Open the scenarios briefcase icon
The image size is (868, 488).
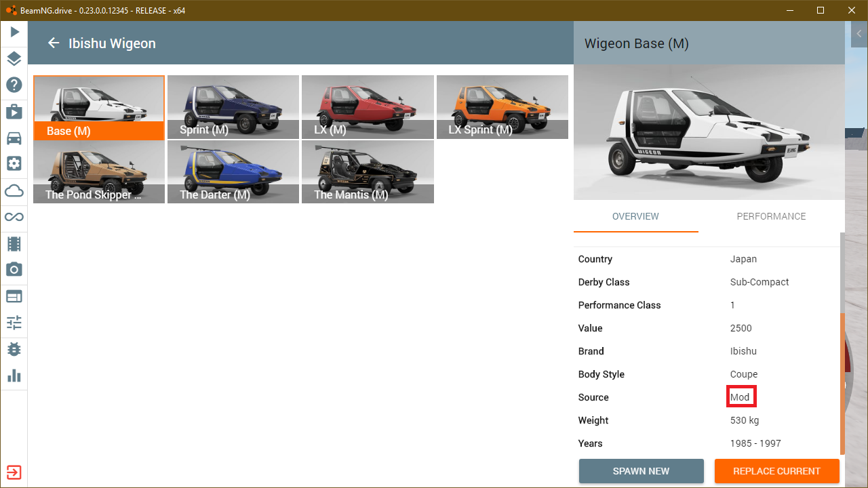pos(14,111)
